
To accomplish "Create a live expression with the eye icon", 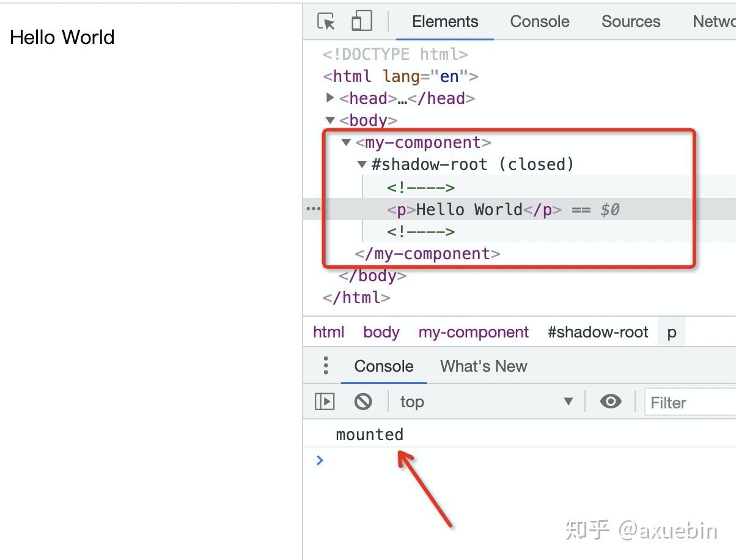I will click(x=610, y=401).
